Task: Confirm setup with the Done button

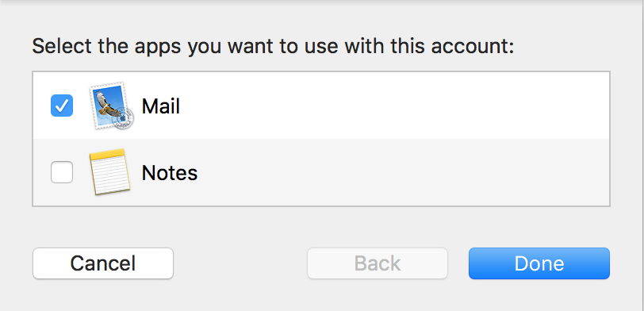Action: 539,263
